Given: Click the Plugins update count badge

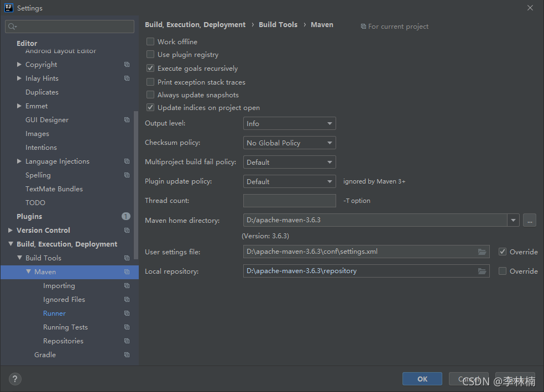Looking at the screenshot, I should 126,217.
